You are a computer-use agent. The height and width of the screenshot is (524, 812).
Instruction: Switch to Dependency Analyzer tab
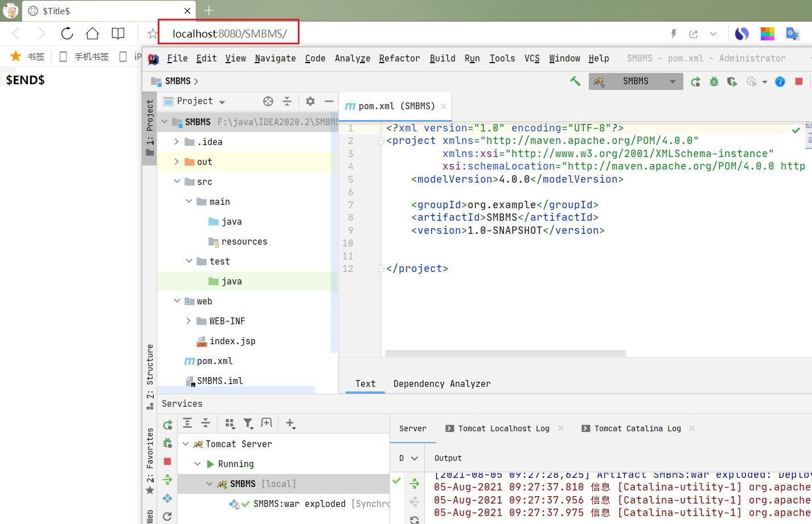[442, 383]
